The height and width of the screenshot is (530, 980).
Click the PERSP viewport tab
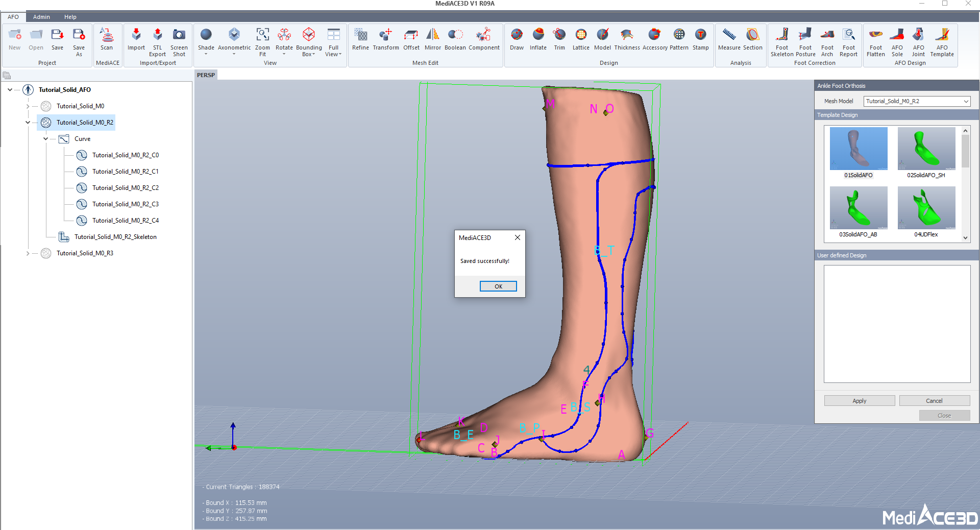(x=206, y=75)
